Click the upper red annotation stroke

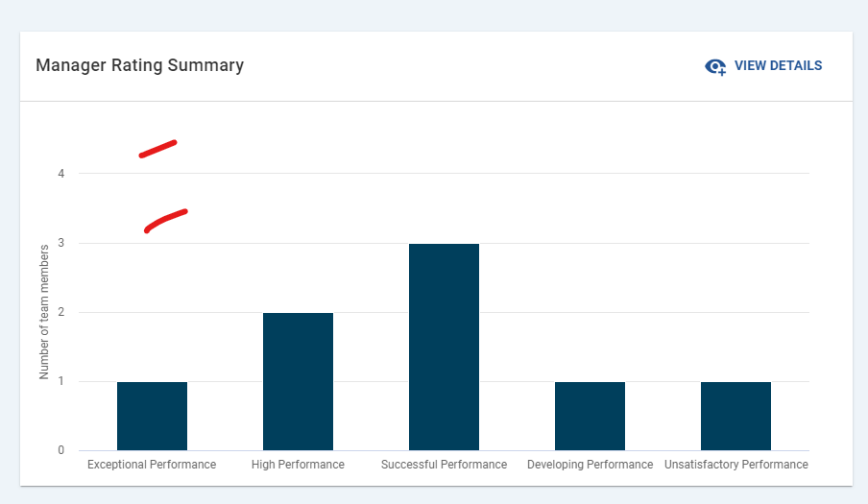[157, 149]
